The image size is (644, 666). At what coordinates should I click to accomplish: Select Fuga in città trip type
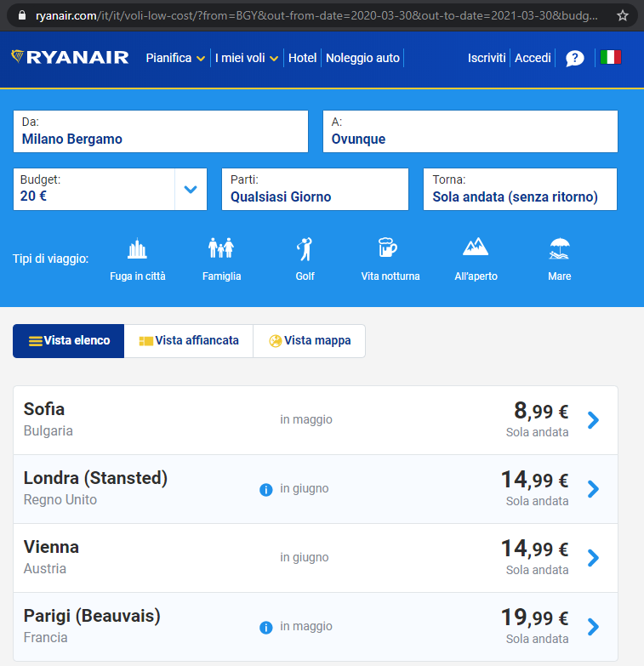[x=138, y=259]
